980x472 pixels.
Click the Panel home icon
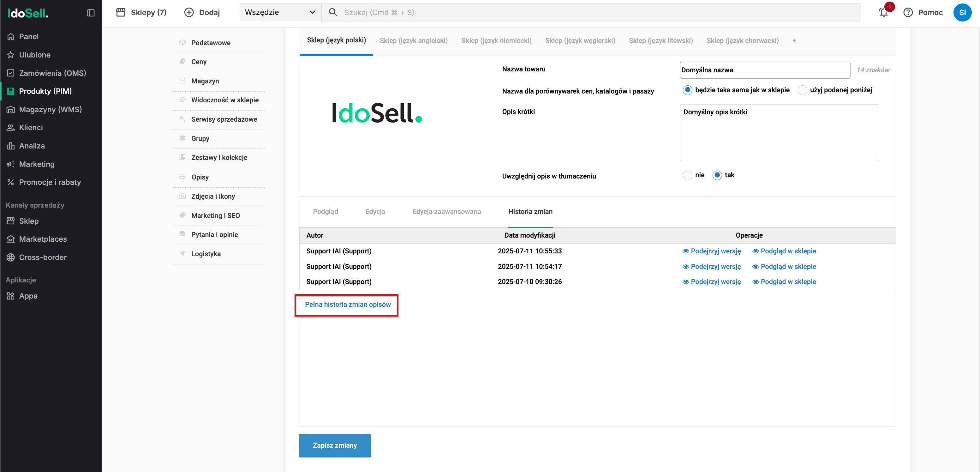click(x=11, y=37)
